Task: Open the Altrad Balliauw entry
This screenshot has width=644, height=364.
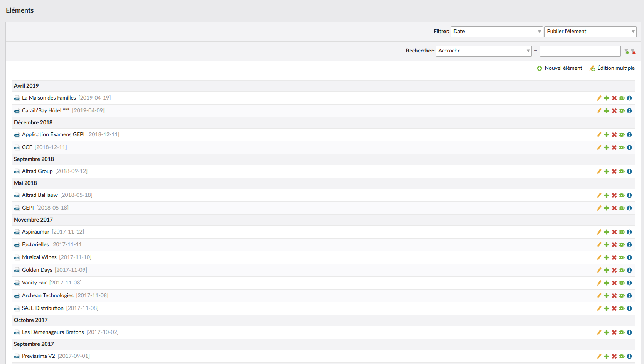Action: [x=40, y=195]
